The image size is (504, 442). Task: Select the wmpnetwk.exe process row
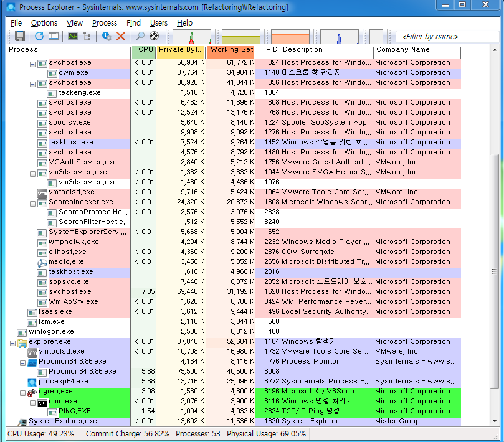click(x=234, y=242)
